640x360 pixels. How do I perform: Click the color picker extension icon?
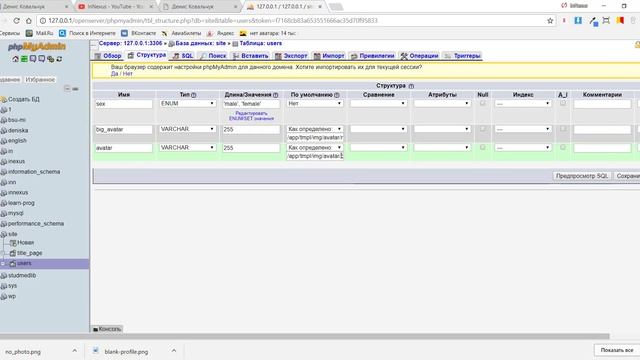pos(593,21)
